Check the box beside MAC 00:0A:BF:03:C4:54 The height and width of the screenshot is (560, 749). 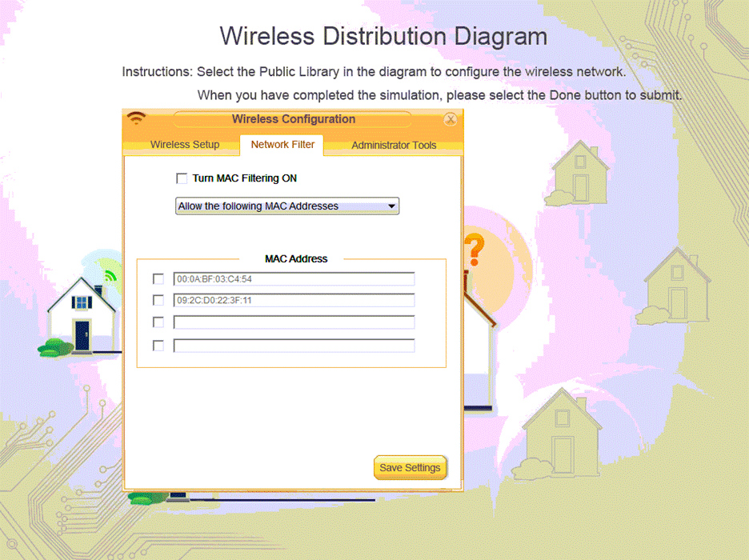(158, 279)
